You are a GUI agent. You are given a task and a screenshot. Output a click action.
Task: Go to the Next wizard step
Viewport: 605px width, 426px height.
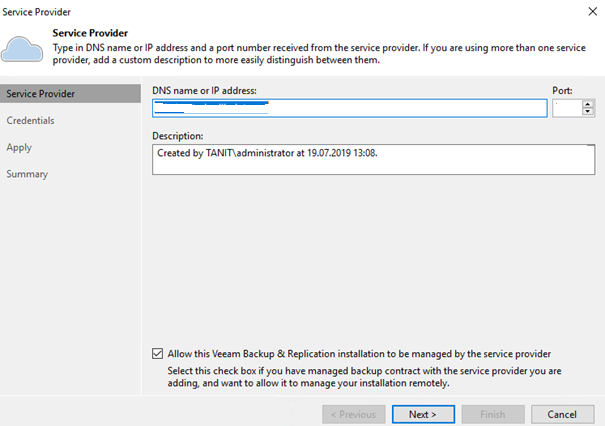click(423, 414)
